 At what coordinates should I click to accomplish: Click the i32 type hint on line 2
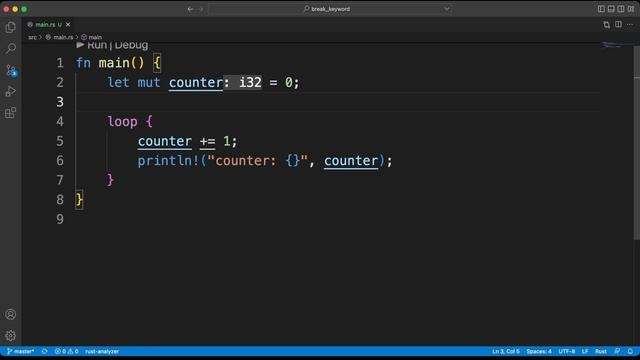click(250, 82)
